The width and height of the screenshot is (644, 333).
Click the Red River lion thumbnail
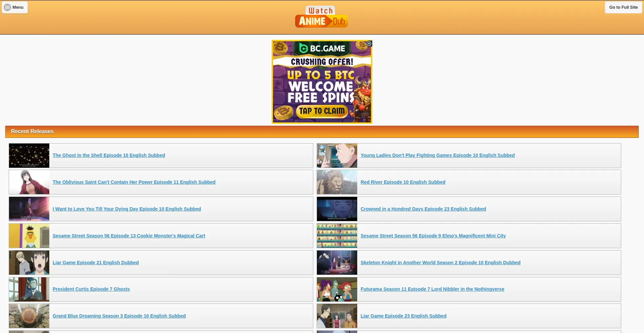(x=337, y=182)
